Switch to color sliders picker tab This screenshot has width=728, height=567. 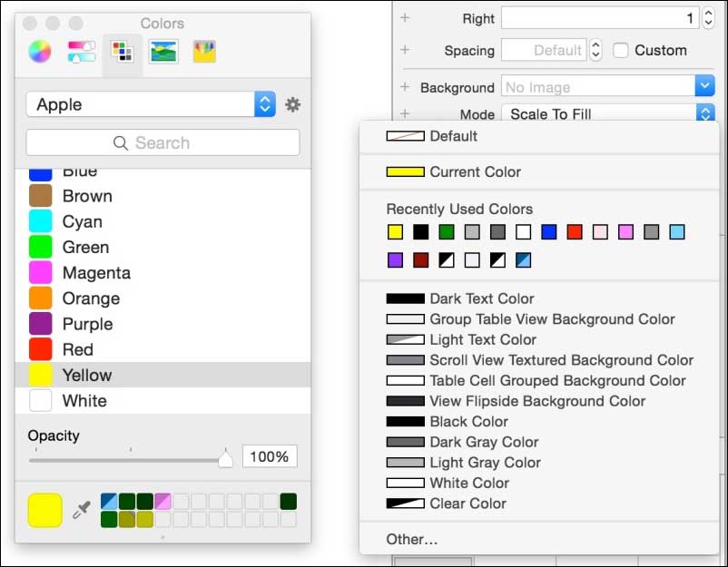click(x=81, y=52)
